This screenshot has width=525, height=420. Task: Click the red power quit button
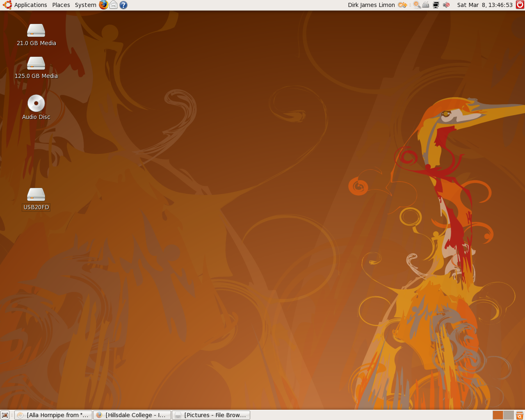[520, 5]
